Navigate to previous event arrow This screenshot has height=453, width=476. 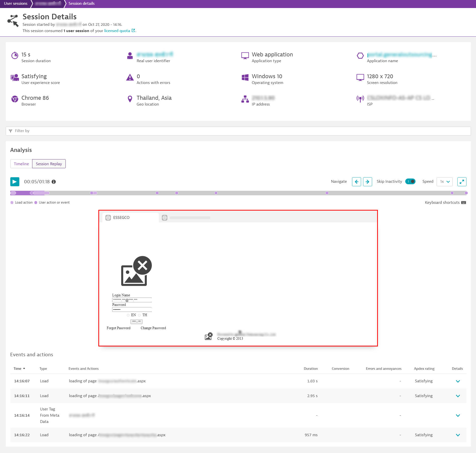tap(356, 182)
